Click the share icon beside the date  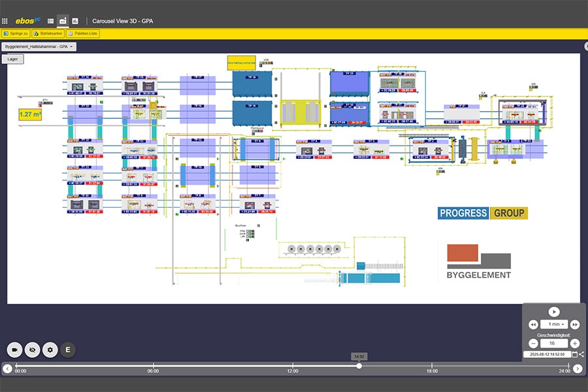point(581,354)
